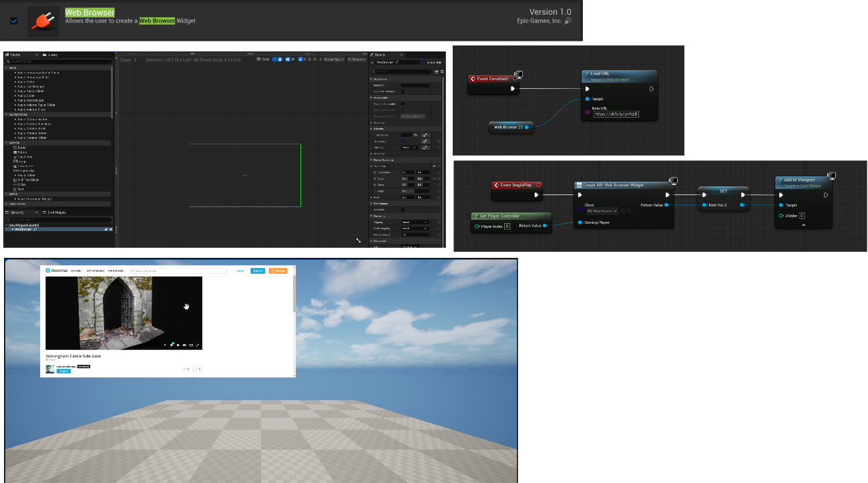
Task: Click the LOGIN link on Sketchfab
Action: click(x=240, y=271)
